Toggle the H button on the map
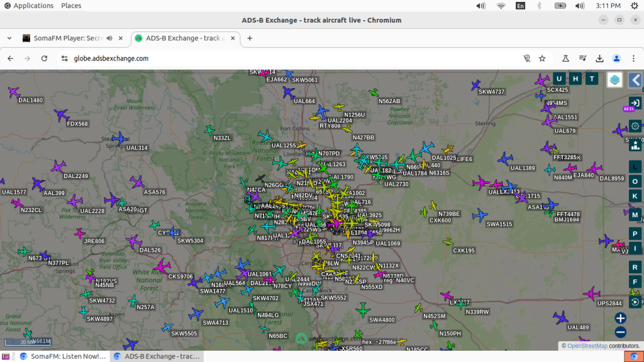Screen dimensions: 644x362 [x=575, y=79]
